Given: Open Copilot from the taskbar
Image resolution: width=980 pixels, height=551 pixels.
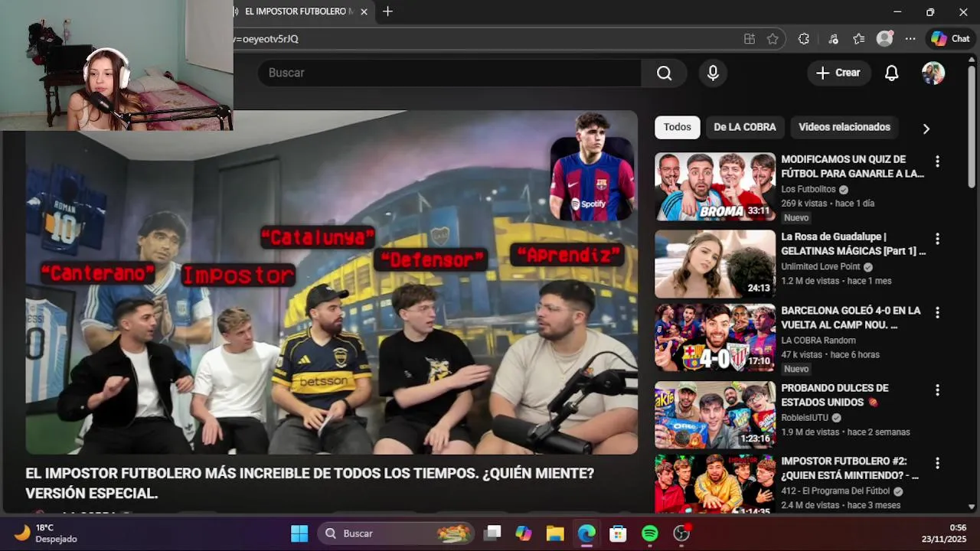Looking at the screenshot, I should pyautogui.click(x=524, y=533).
